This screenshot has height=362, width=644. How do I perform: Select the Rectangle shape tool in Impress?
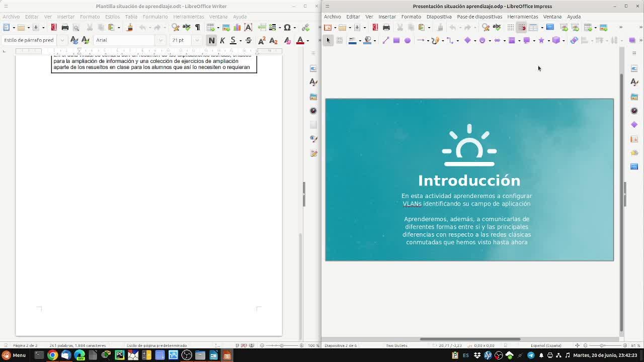396,40
